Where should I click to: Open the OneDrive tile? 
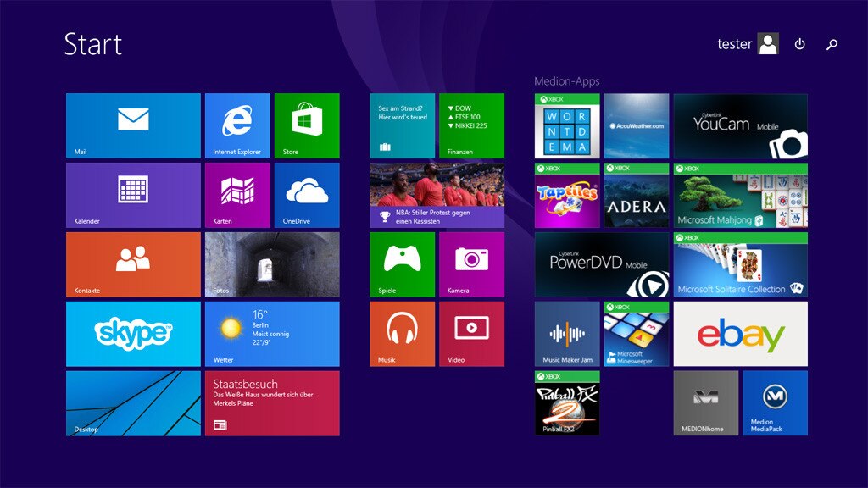tap(306, 195)
